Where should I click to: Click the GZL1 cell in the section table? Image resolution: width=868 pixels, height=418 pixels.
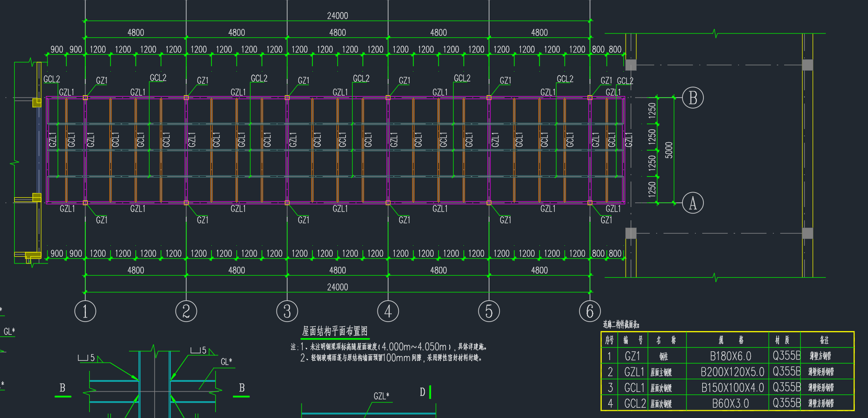(x=634, y=372)
